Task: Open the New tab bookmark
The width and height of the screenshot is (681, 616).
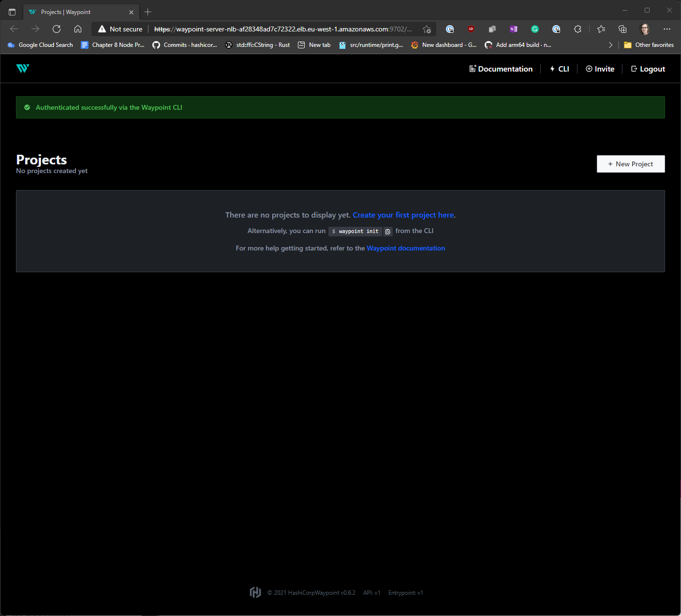Action: tap(314, 45)
